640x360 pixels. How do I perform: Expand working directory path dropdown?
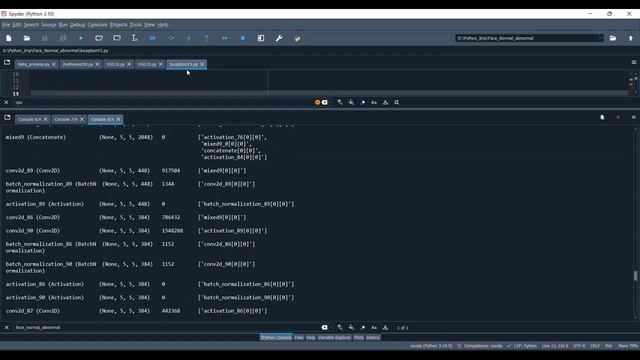(x=600, y=38)
